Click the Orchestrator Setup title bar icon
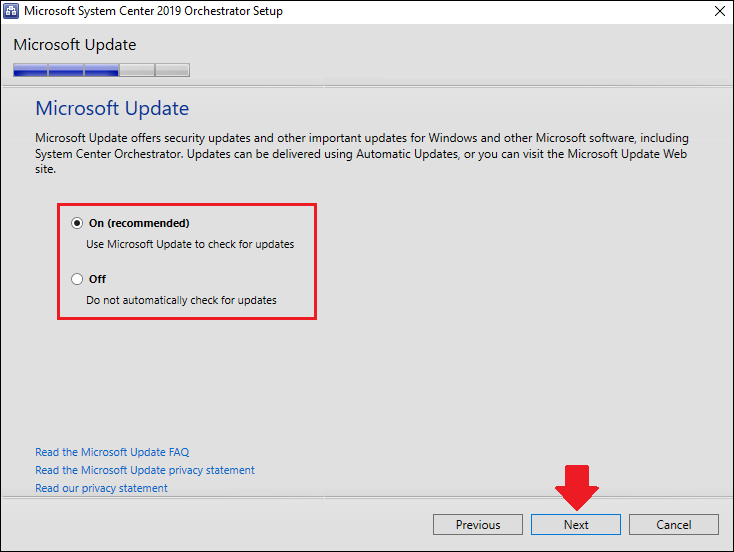Image resolution: width=734 pixels, height=552 pixels. pyautogui.click(x=11, y=11)
